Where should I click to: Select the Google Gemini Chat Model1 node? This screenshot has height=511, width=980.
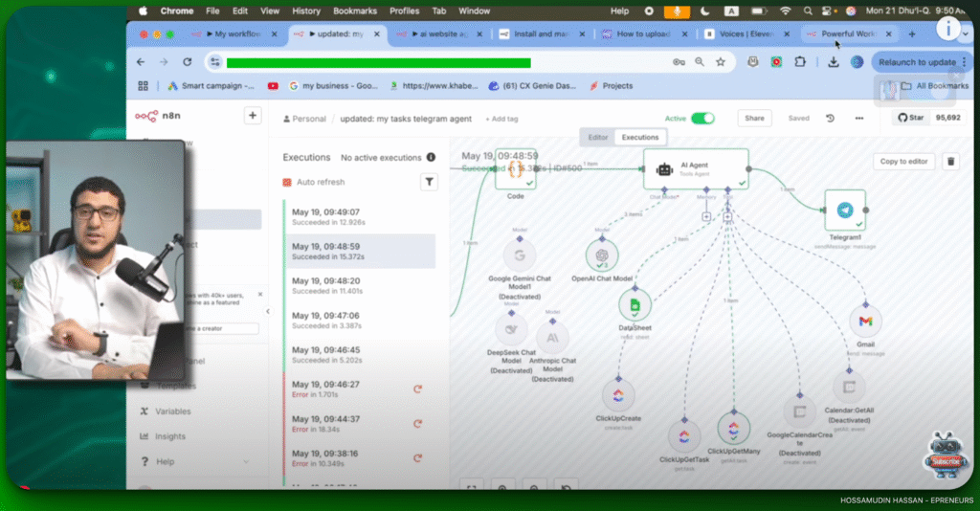[520, 255]
